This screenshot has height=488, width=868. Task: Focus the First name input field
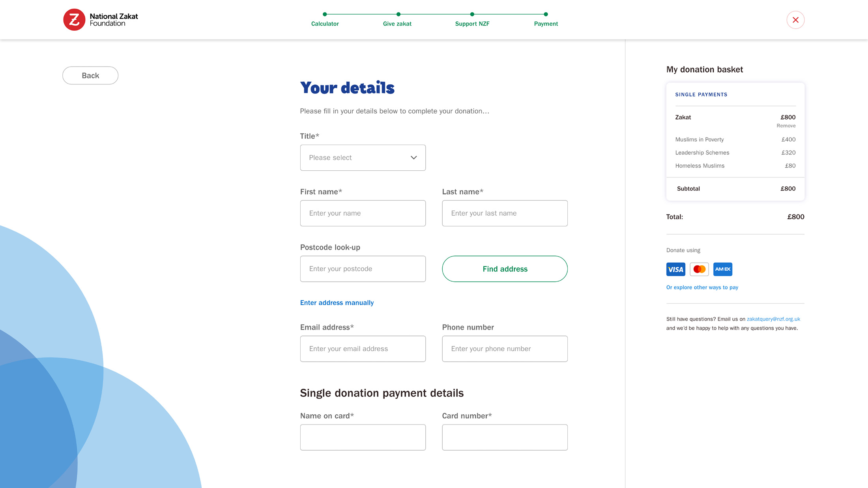click(363, 213)
